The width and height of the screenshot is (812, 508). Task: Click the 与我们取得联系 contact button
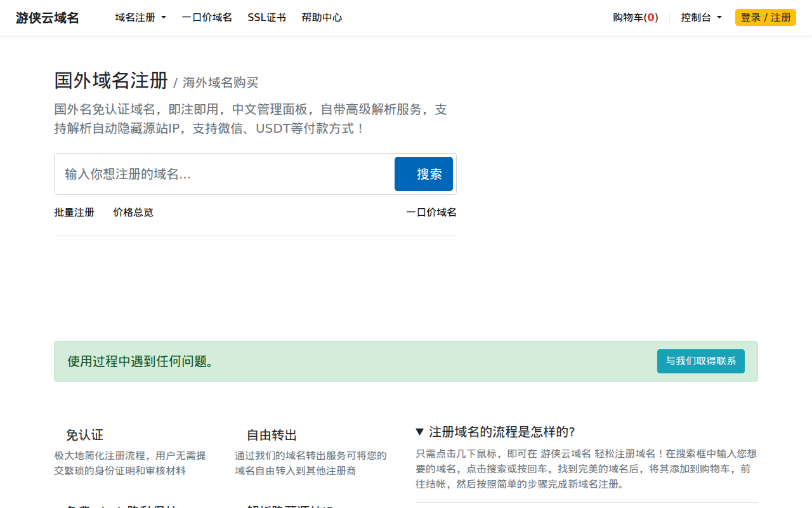point(700,361)
